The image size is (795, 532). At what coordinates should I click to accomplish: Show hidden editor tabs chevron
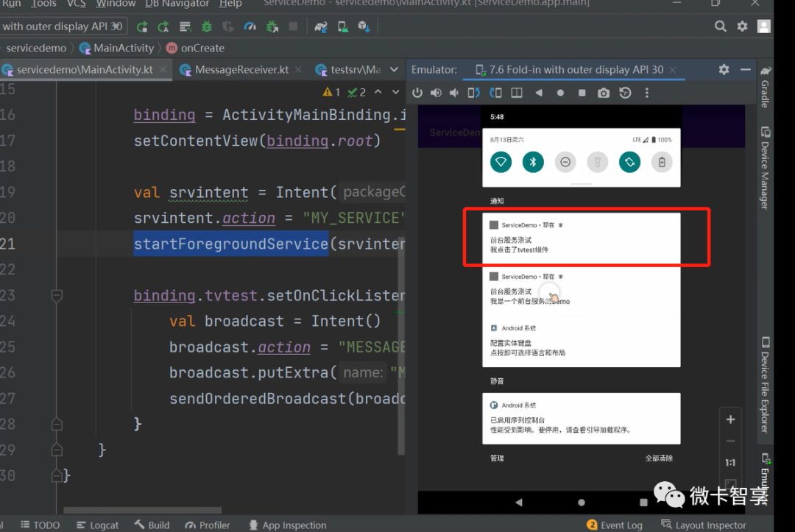click(x=394, y=69)
